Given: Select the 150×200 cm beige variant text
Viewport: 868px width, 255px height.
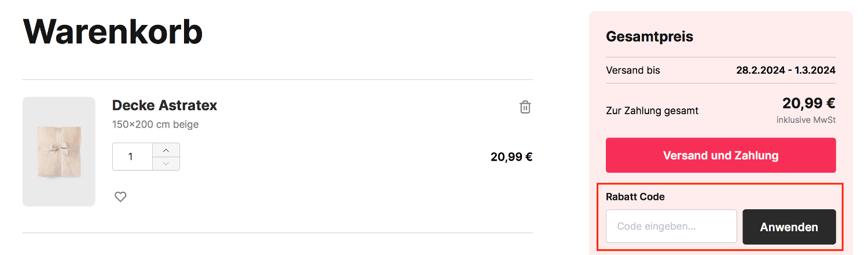Looking at the screenshot, I should 156,125.
